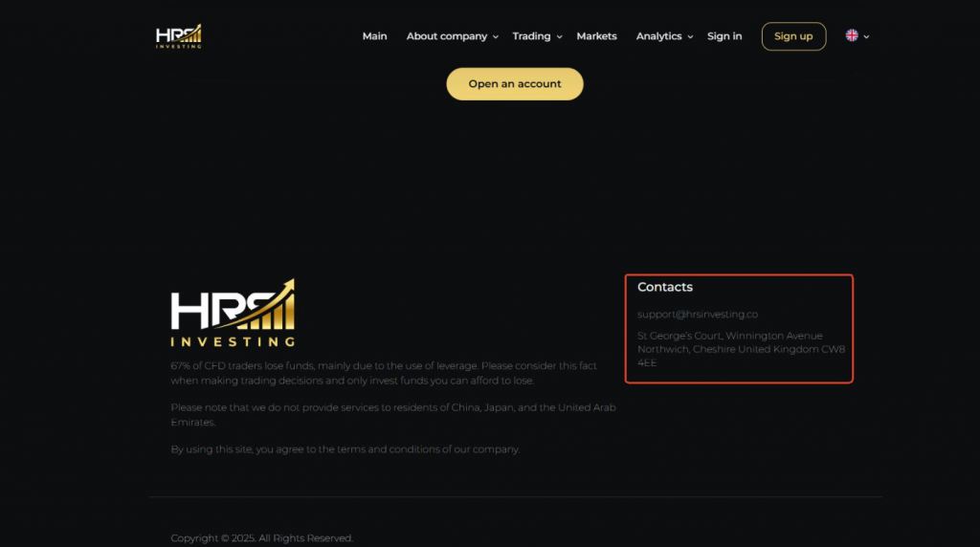Click the China, Japan residents notice text
Viewport: 980px width, 547px height.
click(x=393, y=415)
